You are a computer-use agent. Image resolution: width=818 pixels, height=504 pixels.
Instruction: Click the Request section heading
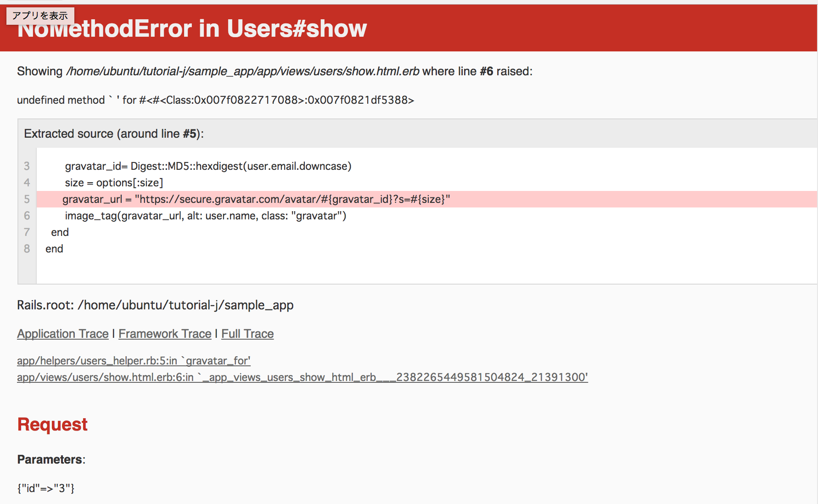click(x=52, y=425)
